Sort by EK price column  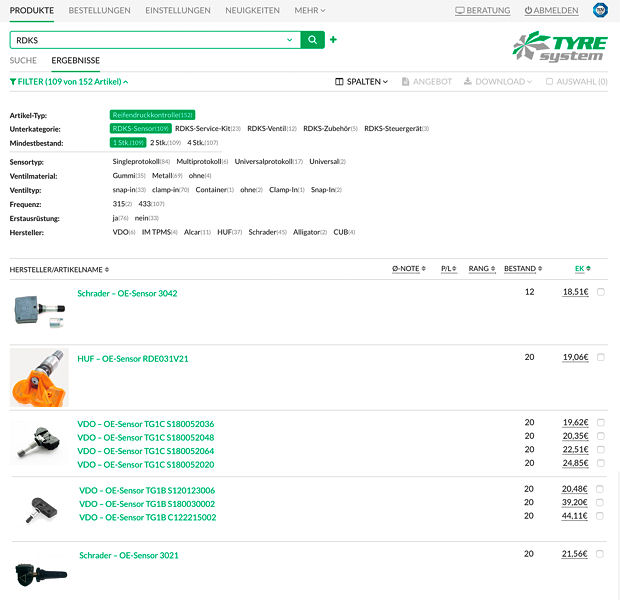pyautogui.click(x=582, y=269)
